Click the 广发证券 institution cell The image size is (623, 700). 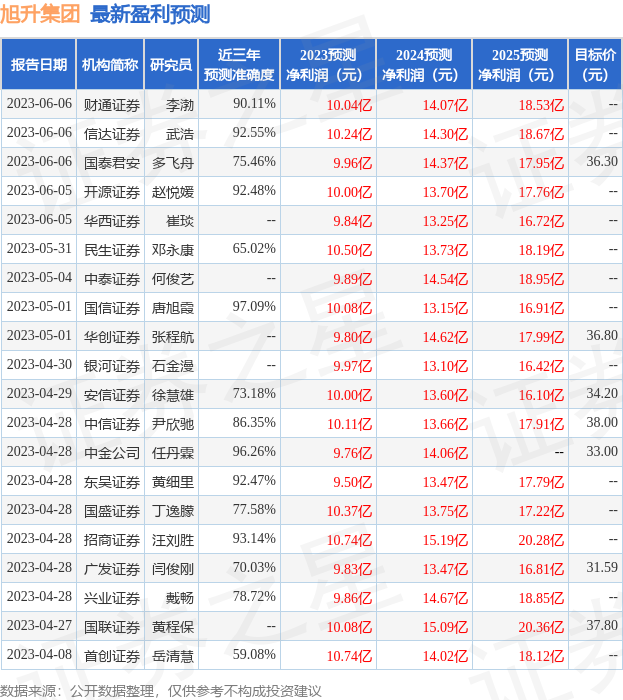coord(112,570)
